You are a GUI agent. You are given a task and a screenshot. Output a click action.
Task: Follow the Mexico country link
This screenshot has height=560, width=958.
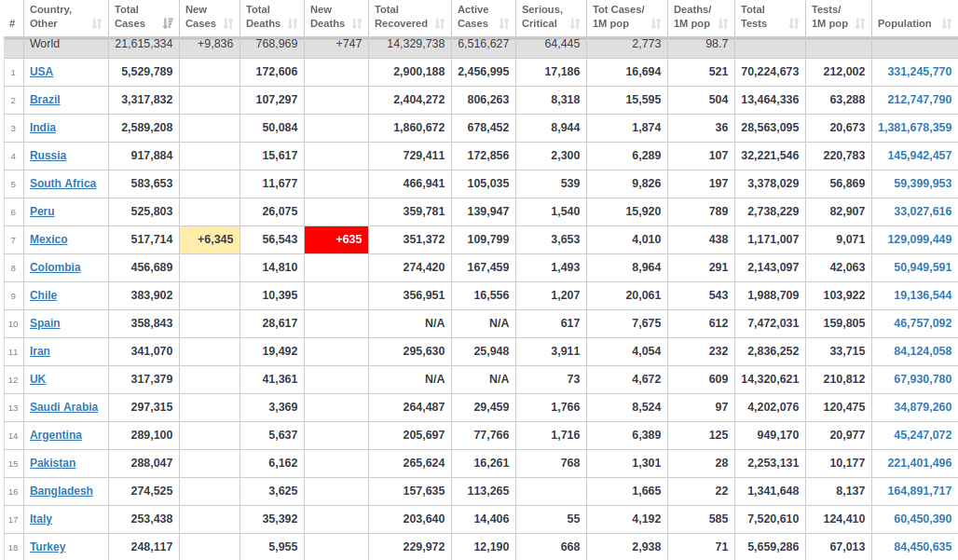pos(48,239)
